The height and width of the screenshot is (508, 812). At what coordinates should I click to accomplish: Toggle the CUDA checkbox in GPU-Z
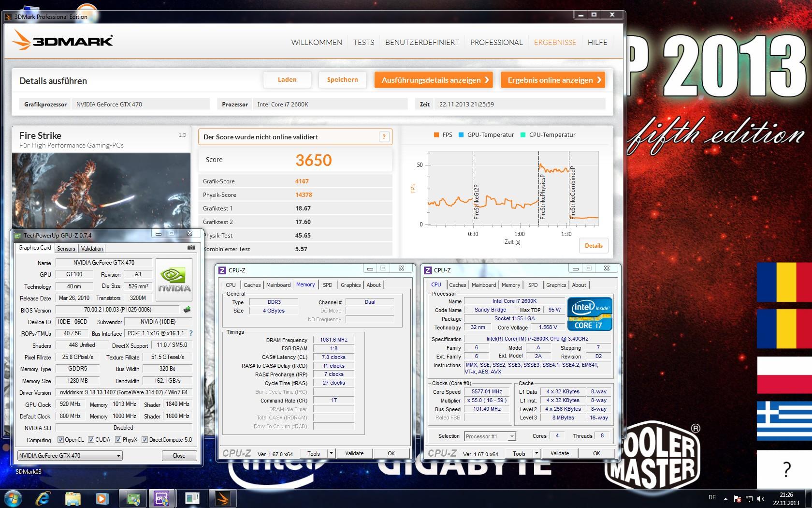(x=91, y=440)
